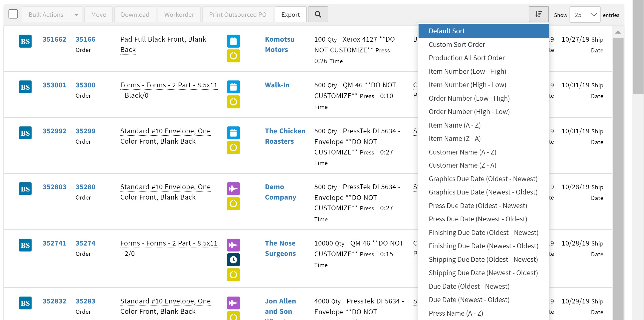
Task: Click dark clock icon in Nose Surgeons row
Action: click(233, 260)
